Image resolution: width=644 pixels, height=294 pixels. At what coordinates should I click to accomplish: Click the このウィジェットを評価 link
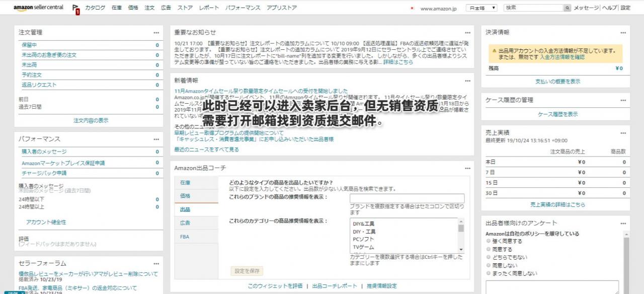(275, 286)
